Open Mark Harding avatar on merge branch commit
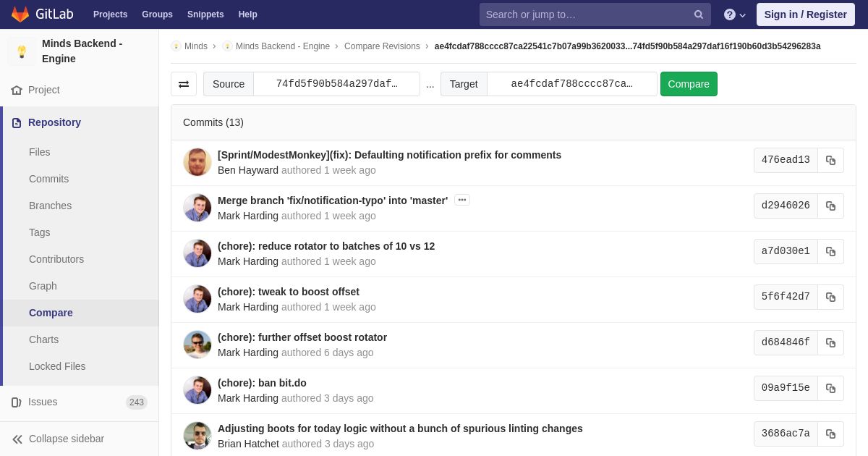This screenshot has height=456, width=868. coord(197,208)
